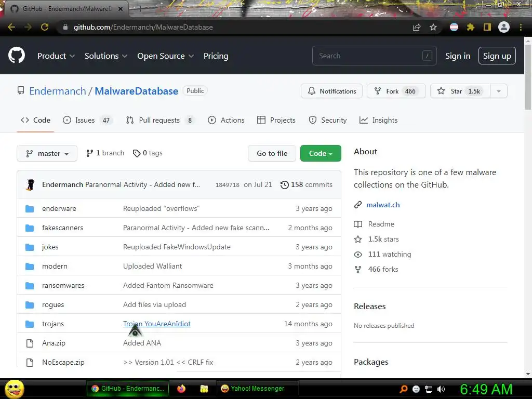
Task: Fork the repository
Action: 396,91
